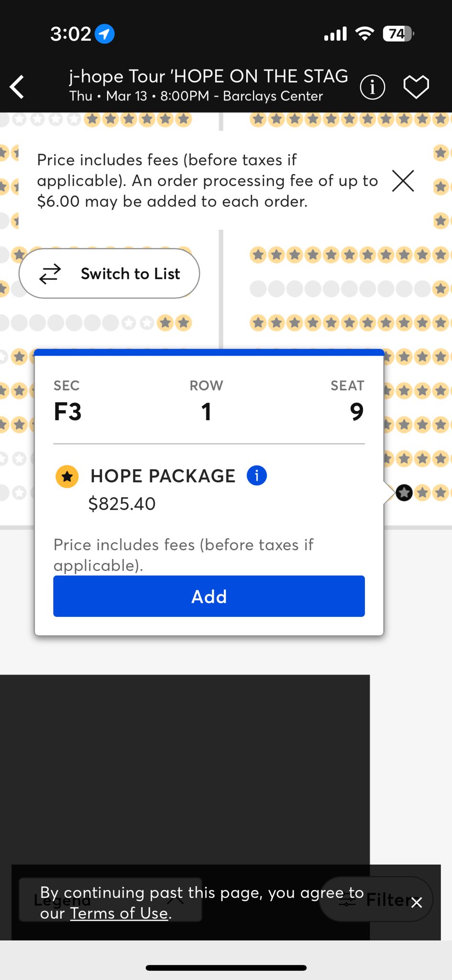Tap the back arrow in header
The image size is (452, 980).
18,87
